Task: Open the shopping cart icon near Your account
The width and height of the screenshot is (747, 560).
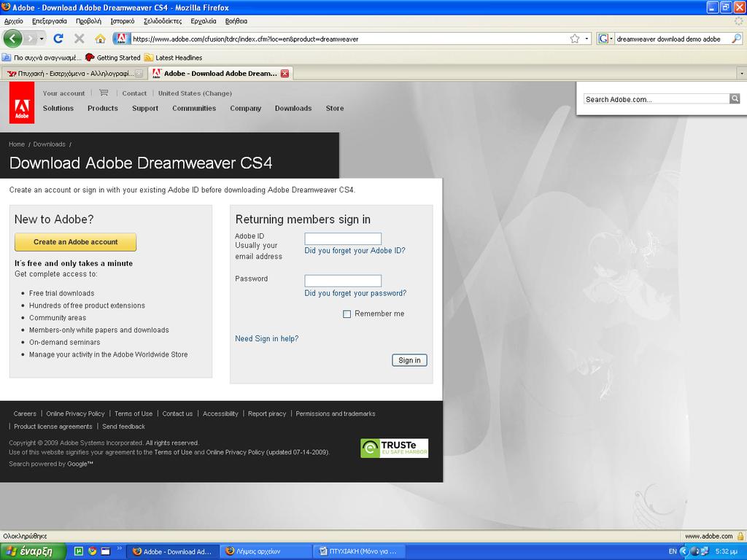Action: (x=104, y=93)
